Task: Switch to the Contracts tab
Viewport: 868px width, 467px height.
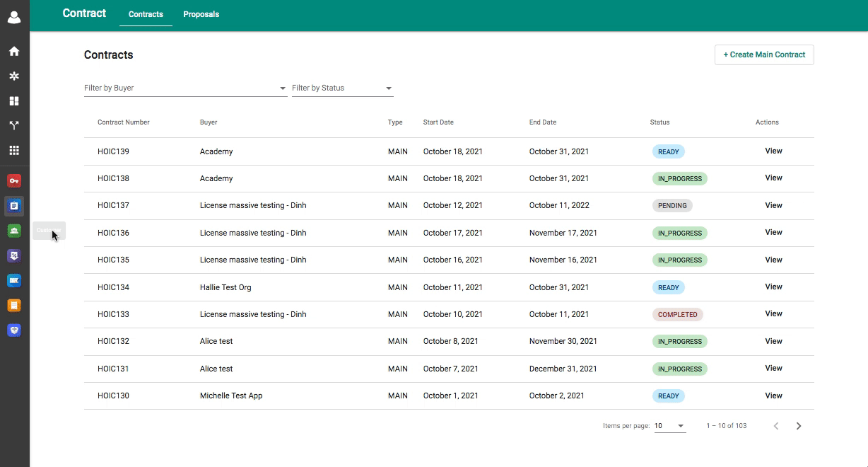Action: (x=146, y=14)
